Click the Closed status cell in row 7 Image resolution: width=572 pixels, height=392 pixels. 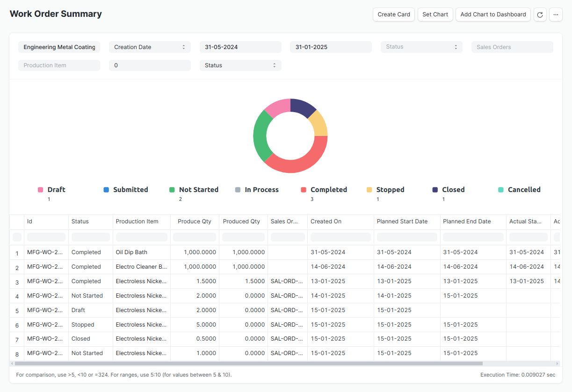point(91,339)
